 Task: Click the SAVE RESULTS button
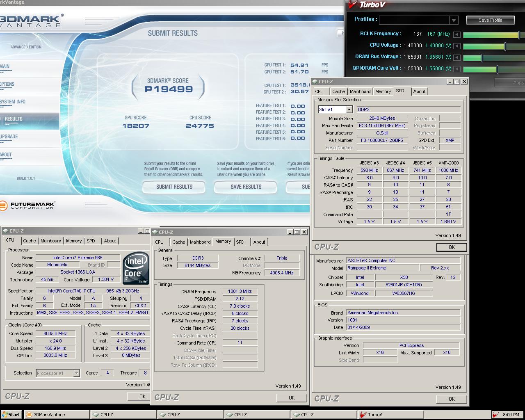[x=246, y=187]
